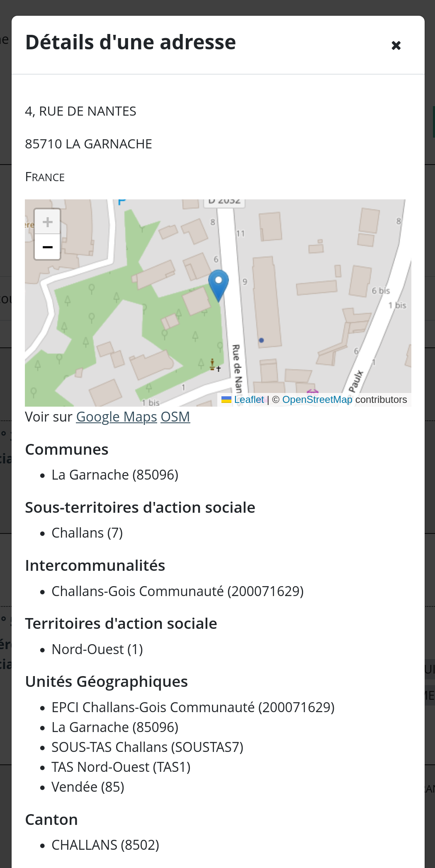Open the OpenStreetMap contributors link
Screen dimensions: 435x868
tap(317, 400)
